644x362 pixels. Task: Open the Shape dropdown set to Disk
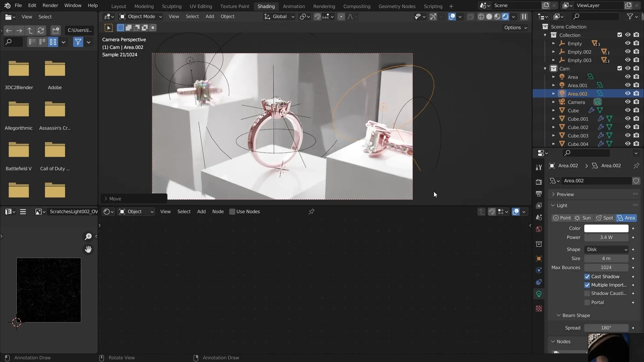605,249
